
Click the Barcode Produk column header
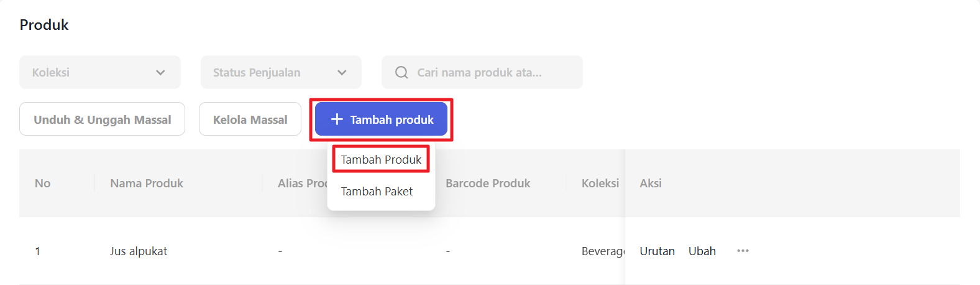pos(488,184)
